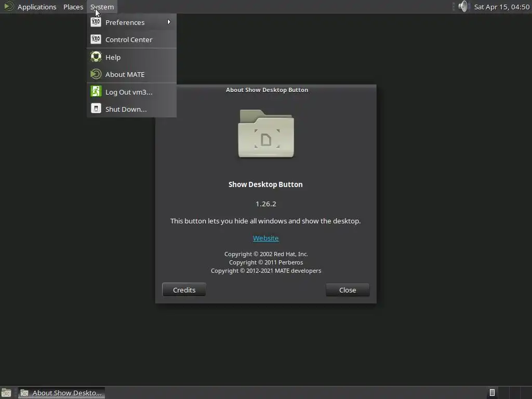Viewport: 532px width, 399px height.
Task: Open Preferences submenu entry
Action: tap(131, 22)
